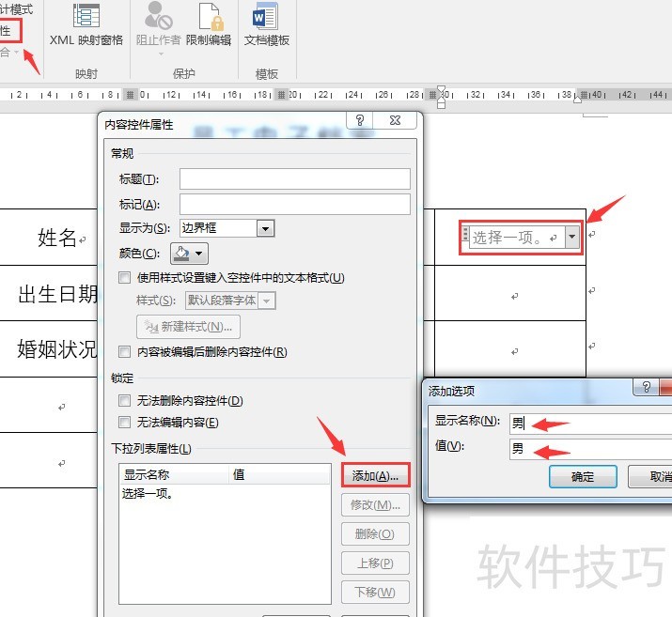This screenshot has width=672, height=617.
Task: Click the 新建样式(N)... button
Action: 188,327
